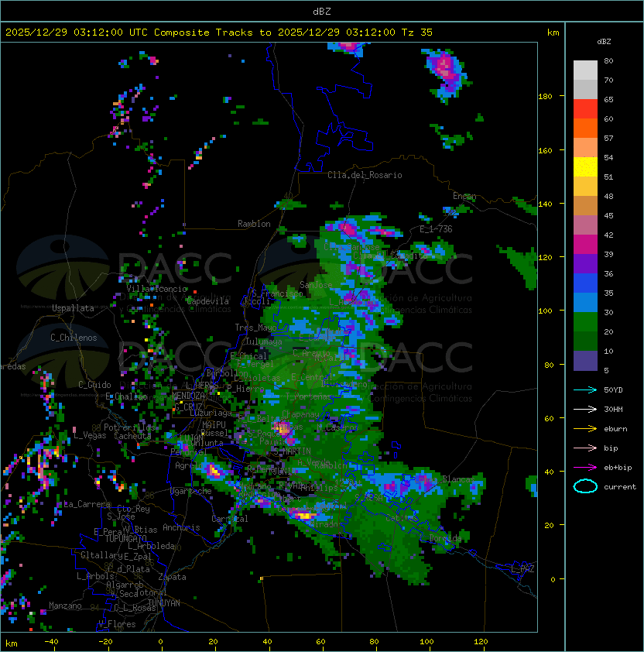Click the '180' tick on the right km axis
The image size is (644, 652).
click(x=545, y=97)
